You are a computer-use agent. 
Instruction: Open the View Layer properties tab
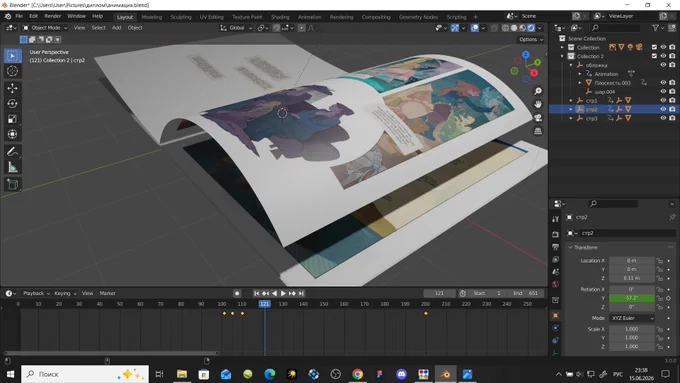click(556, 259)
